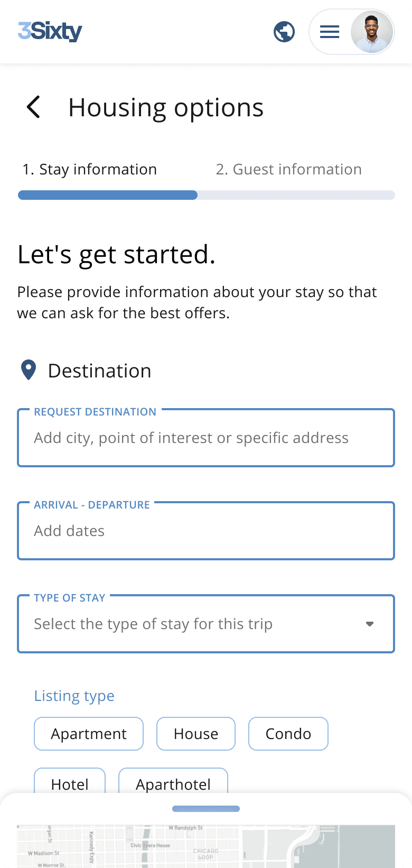Open the Arrival - Departure date field
Screen dimensions: 412x868
click(206, 531)
